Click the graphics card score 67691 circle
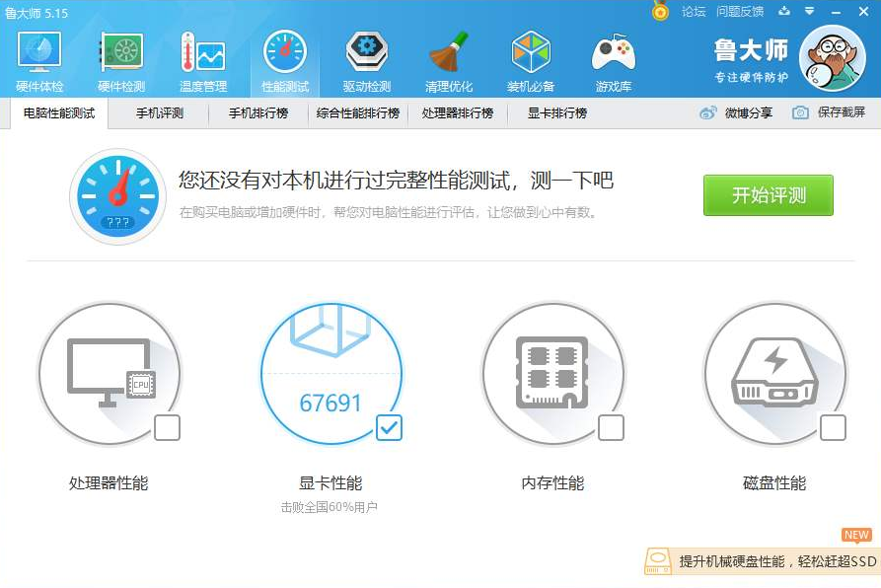 pyautogui.click(x=330, y=374)
